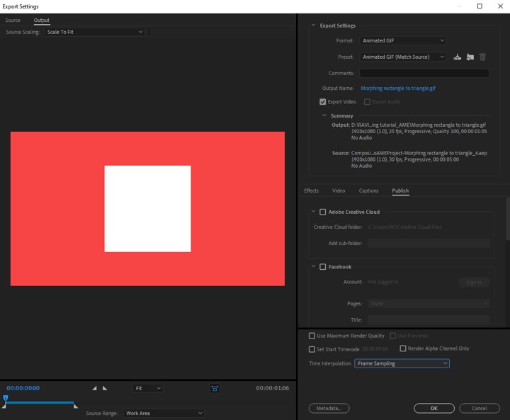Close the Export Settings window
Screen dimensions: 510x420
pyautogui.click(x=500, y=6)
